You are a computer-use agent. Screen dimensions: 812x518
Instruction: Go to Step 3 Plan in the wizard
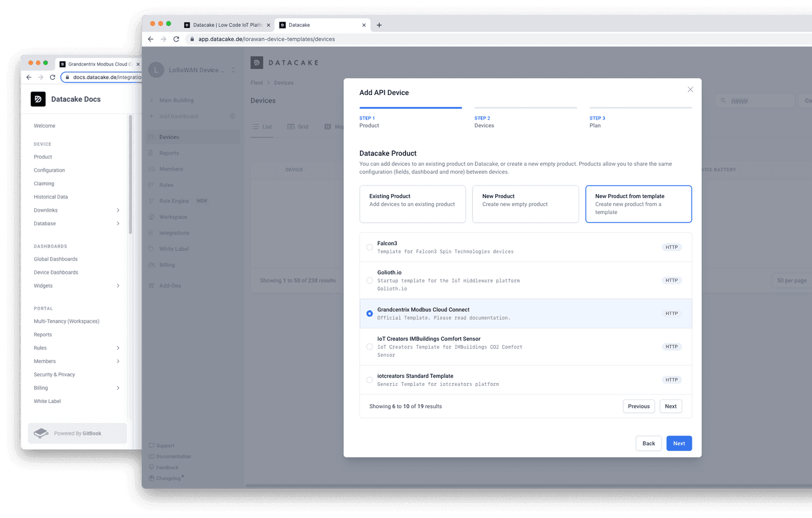tap(641, 118)
